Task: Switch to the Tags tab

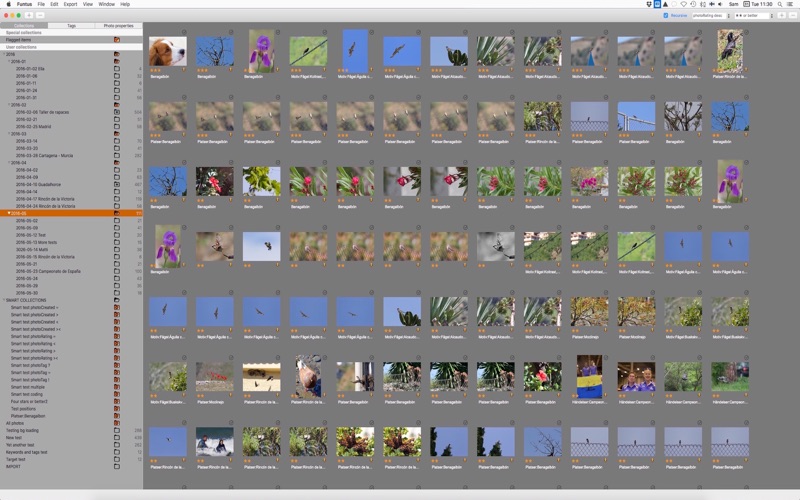Action: pos(71,26)
